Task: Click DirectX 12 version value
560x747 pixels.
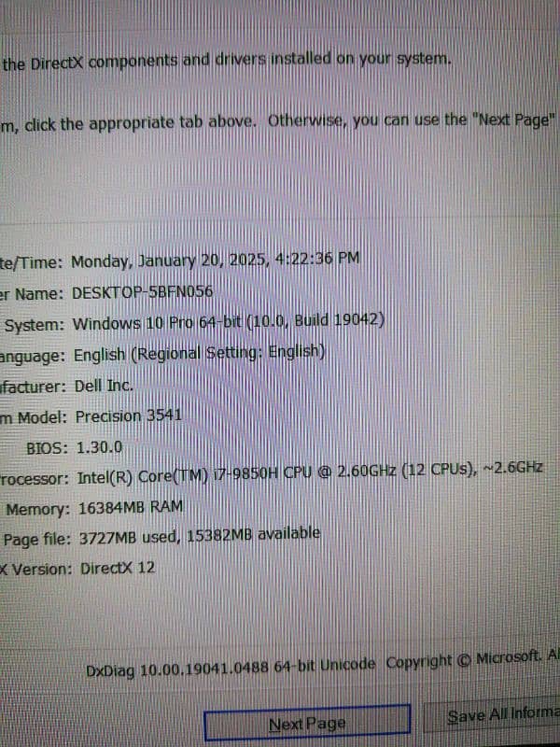Action: [x=118, y=569]
